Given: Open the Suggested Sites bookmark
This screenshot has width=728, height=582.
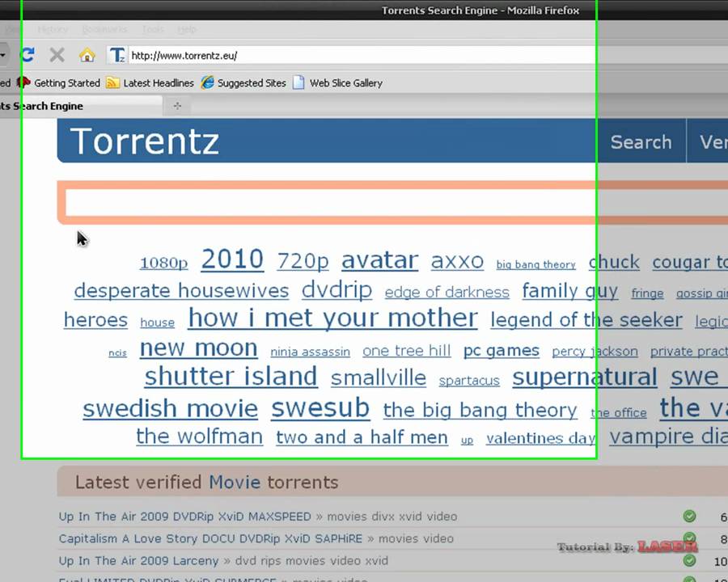Looking at the screenshot, I should click(243, 83).
